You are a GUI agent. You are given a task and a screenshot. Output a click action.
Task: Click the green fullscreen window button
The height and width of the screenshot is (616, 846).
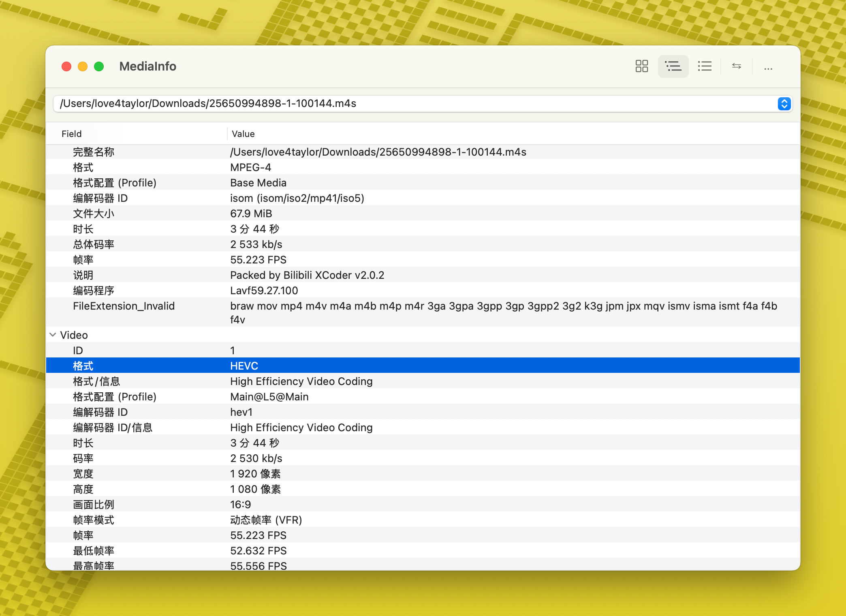click(99, 66)
